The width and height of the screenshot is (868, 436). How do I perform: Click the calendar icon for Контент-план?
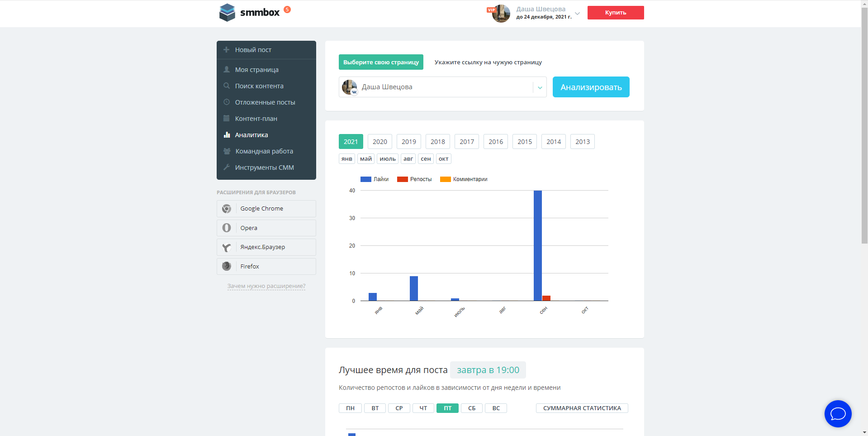point(227,119)
